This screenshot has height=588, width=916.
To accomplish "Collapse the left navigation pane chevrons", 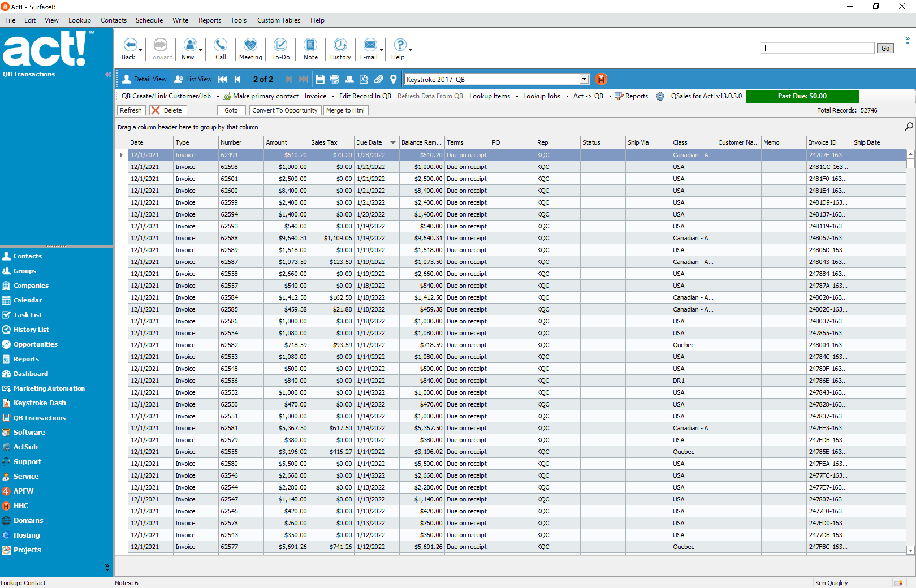I will [108, 74].
